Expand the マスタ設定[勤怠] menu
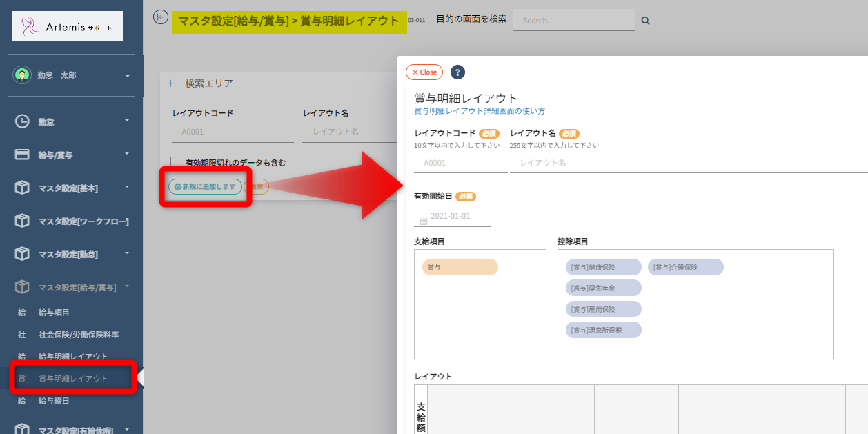 (x=127, y=254)
